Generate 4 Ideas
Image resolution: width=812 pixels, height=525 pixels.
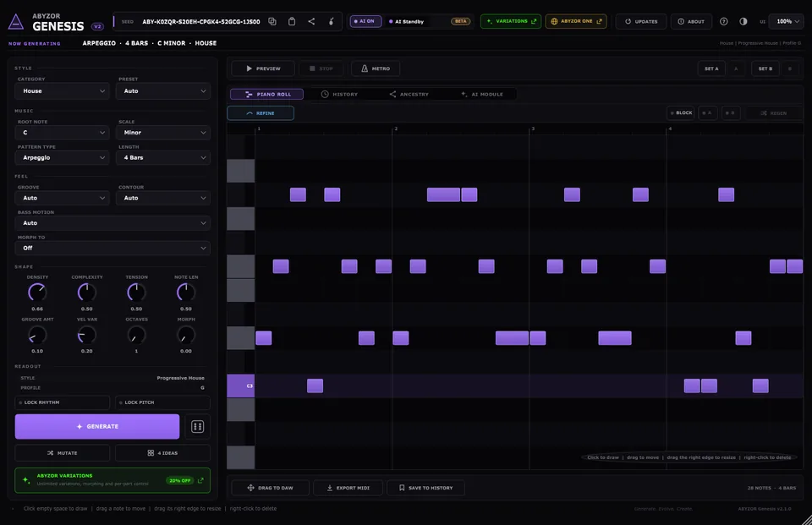(162, 453)
